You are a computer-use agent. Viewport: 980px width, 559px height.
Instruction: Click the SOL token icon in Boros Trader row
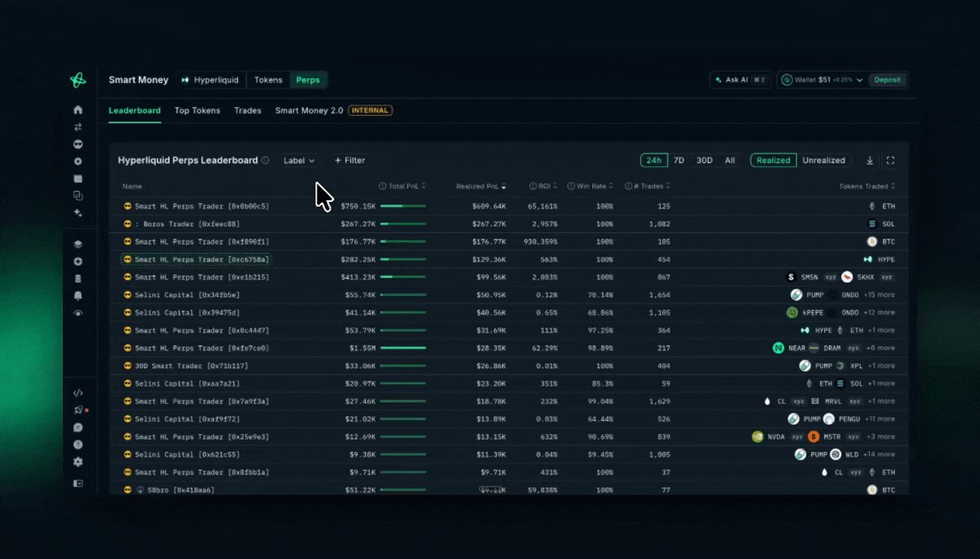[x=871, y=224]
